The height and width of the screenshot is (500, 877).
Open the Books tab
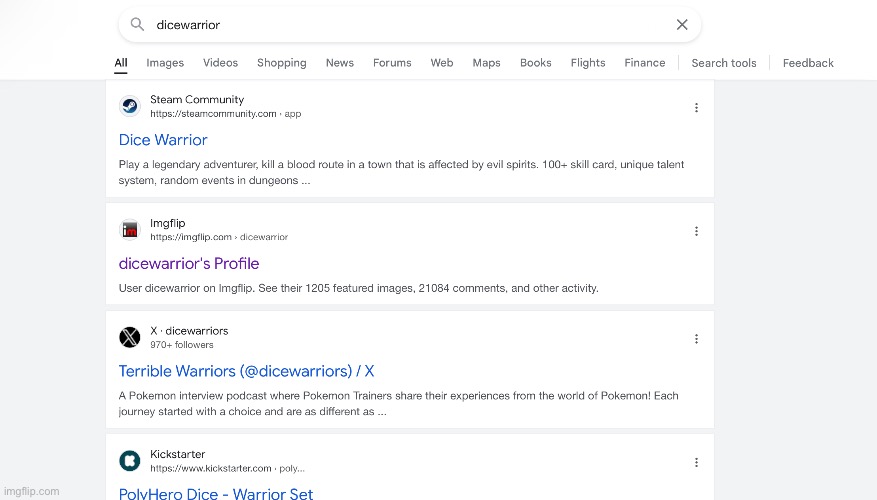[536, 63]
